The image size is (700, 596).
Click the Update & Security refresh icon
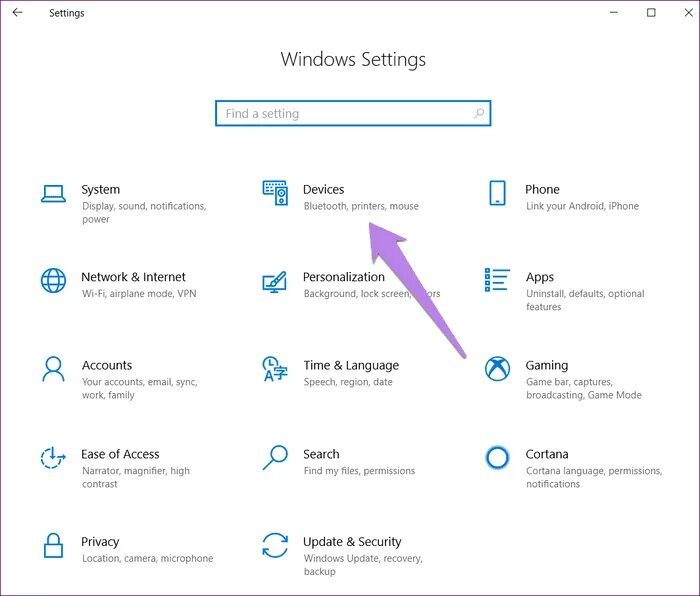pos(275,545)
